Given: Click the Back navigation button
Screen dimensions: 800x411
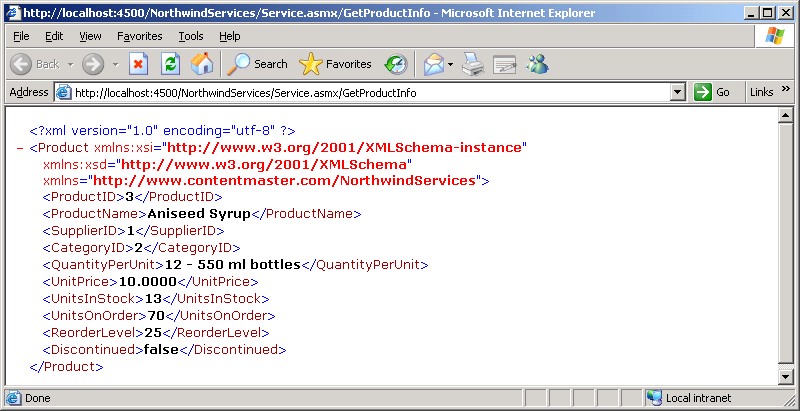Looking at the screenshot, I should click(36, 64).
